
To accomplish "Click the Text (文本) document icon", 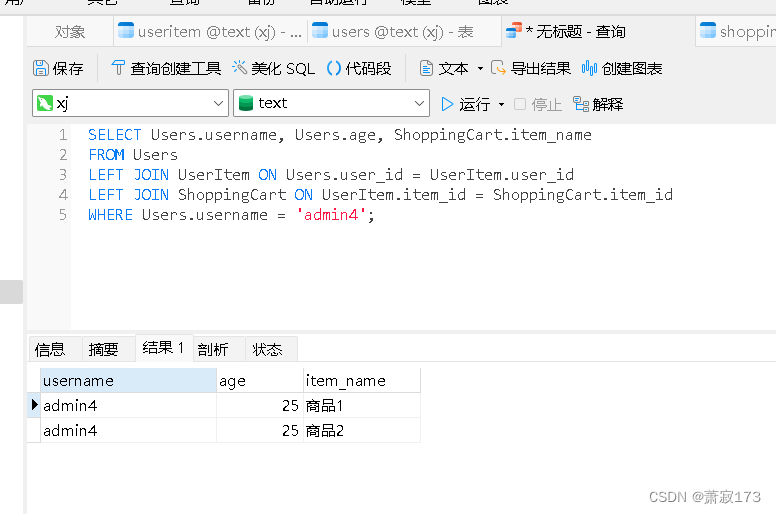I will (x=426, y=68).
